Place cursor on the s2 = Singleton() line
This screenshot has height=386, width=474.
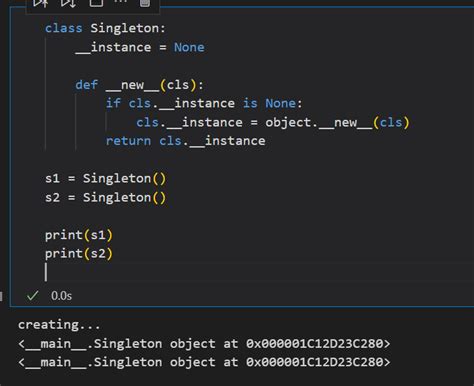(105, 198)
